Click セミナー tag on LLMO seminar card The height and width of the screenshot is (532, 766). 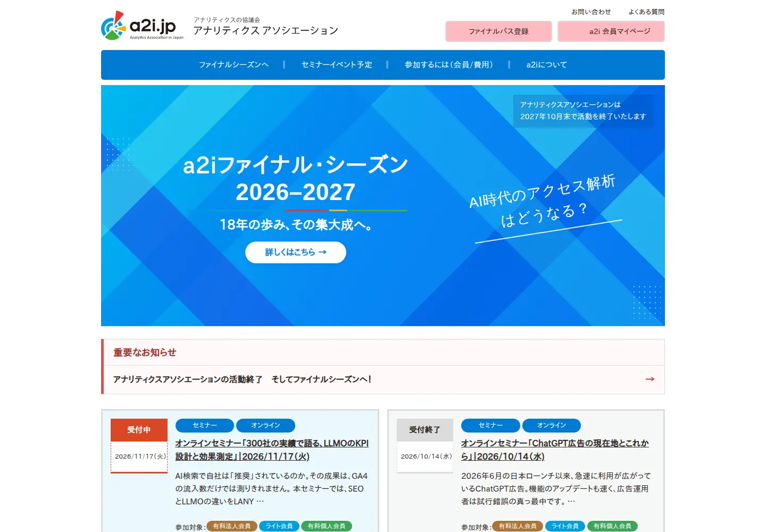[205, 426]
